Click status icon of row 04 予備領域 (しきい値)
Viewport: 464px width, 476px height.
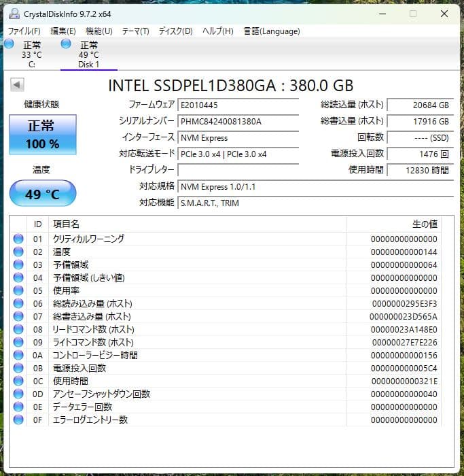tap(18, 277)
